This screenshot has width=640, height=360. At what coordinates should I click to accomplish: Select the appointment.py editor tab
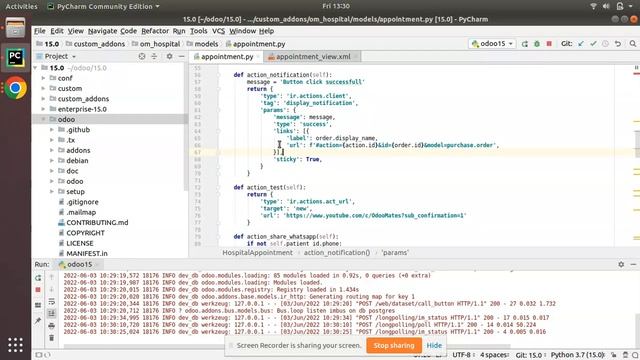[x=227, y=57]
